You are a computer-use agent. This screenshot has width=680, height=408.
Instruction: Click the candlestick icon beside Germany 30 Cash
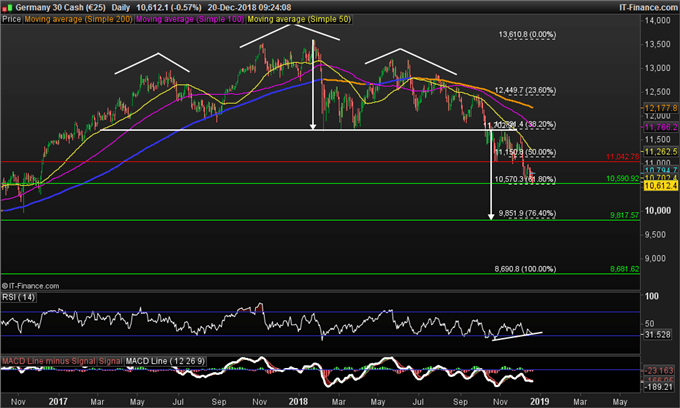pos(7,7)
